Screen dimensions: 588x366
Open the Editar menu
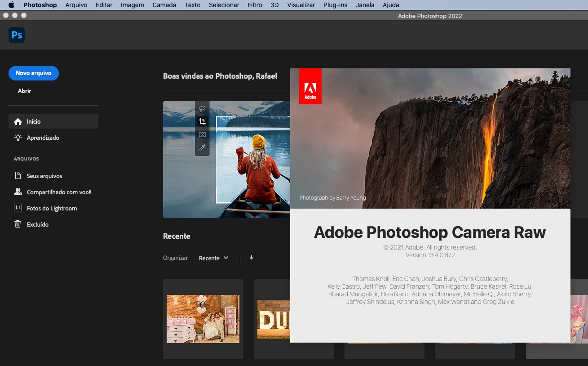point(104,5)
